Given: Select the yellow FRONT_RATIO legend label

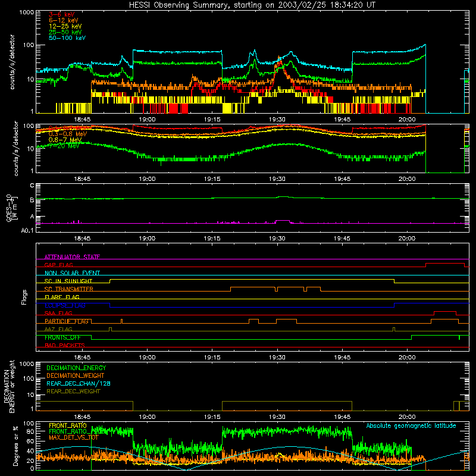Looking at the screenshot, I should tap(68, 425).
